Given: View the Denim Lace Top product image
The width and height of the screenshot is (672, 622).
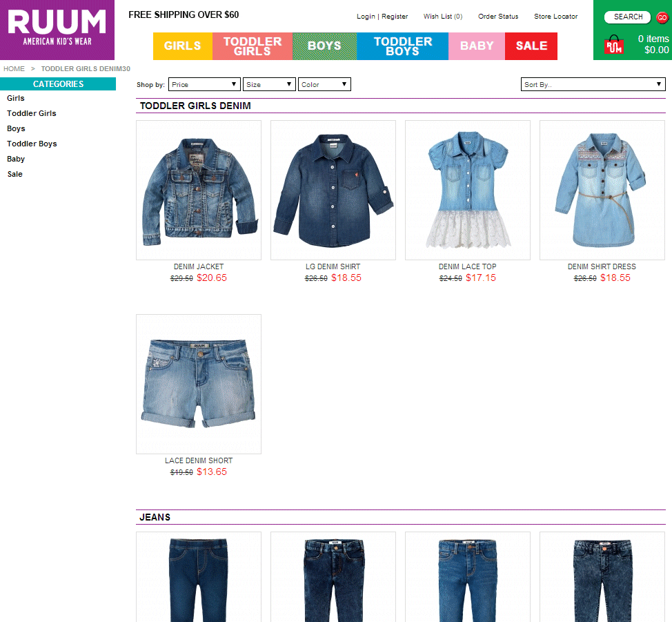Looking at the screenshot, I should (x=468, y=190).
